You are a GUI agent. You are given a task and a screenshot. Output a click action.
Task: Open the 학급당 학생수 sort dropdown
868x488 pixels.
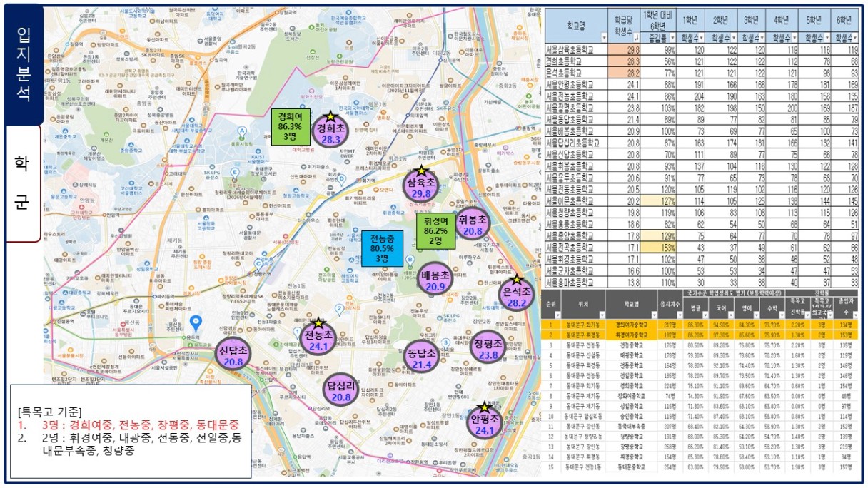pos(636,37)
